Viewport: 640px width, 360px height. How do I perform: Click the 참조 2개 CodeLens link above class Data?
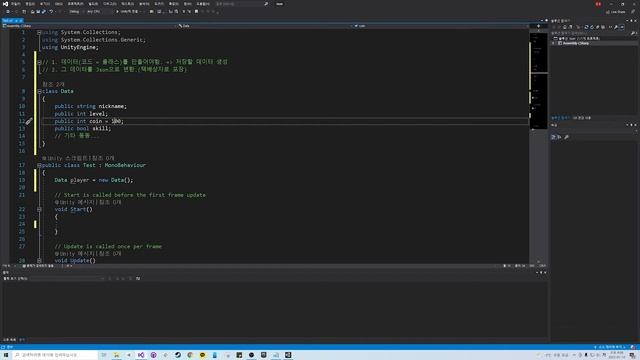pos(53,84)
